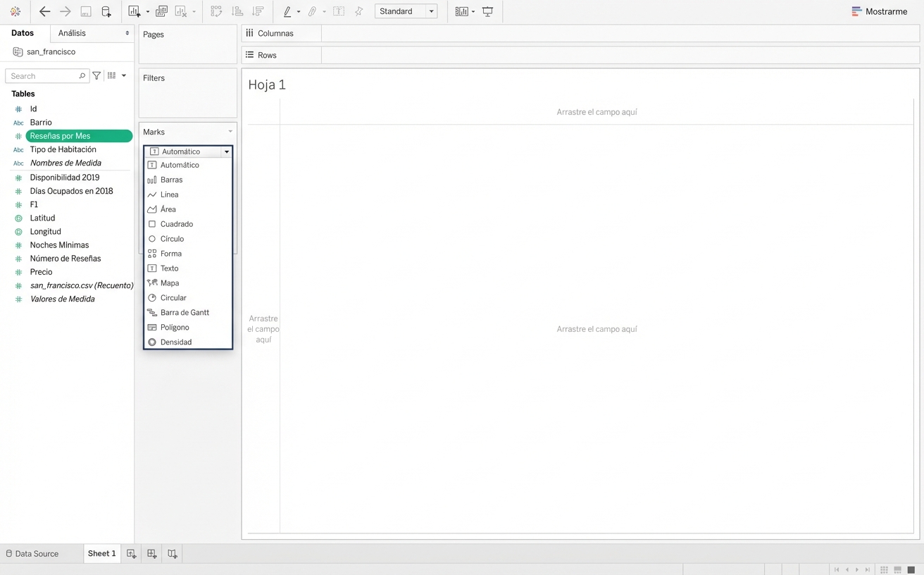Open presentation mode icon
This screenshot has height=575, width=924.
[x=487, y=11]
